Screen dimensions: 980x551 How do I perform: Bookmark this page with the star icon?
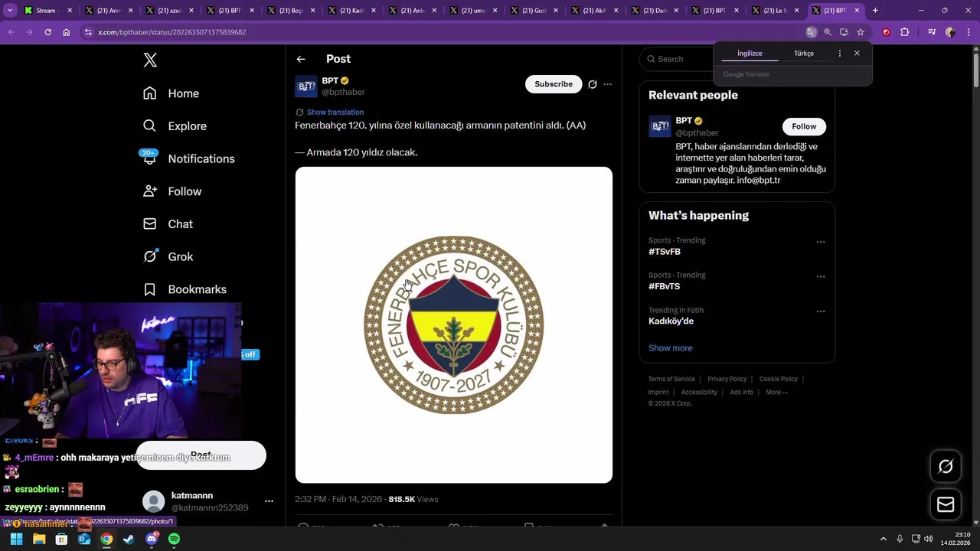tap(861, 32)
